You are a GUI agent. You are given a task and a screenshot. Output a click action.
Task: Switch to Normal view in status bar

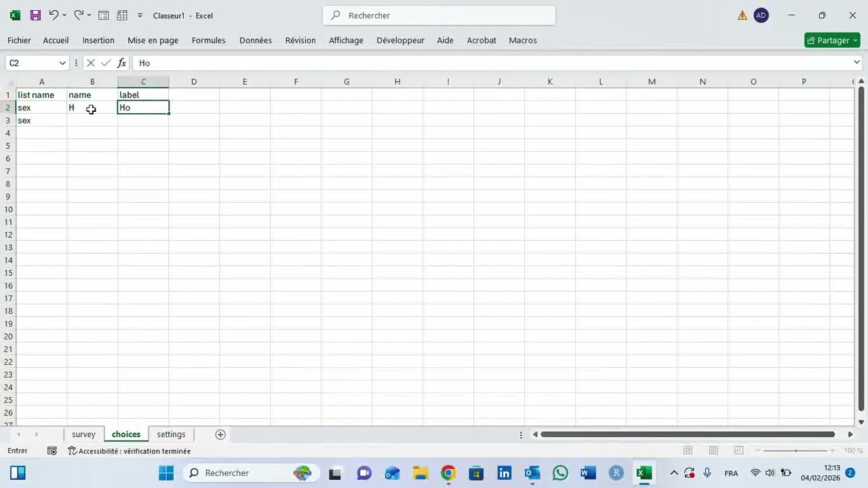pos(688,451)
